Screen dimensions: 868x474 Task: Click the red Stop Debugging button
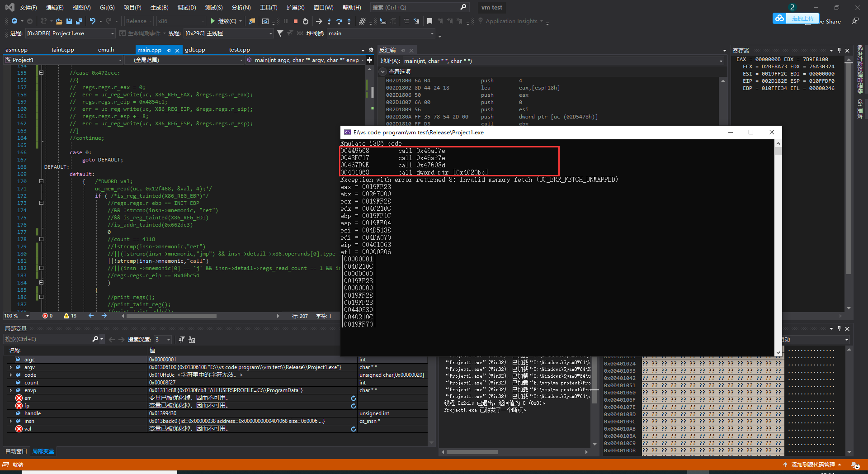[295, 21]
